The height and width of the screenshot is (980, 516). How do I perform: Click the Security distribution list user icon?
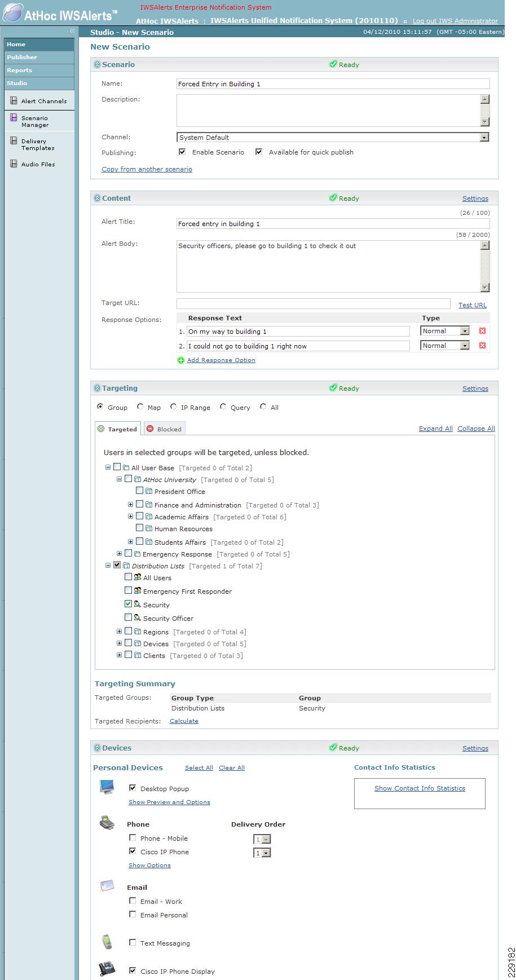[x=137, y=604]
